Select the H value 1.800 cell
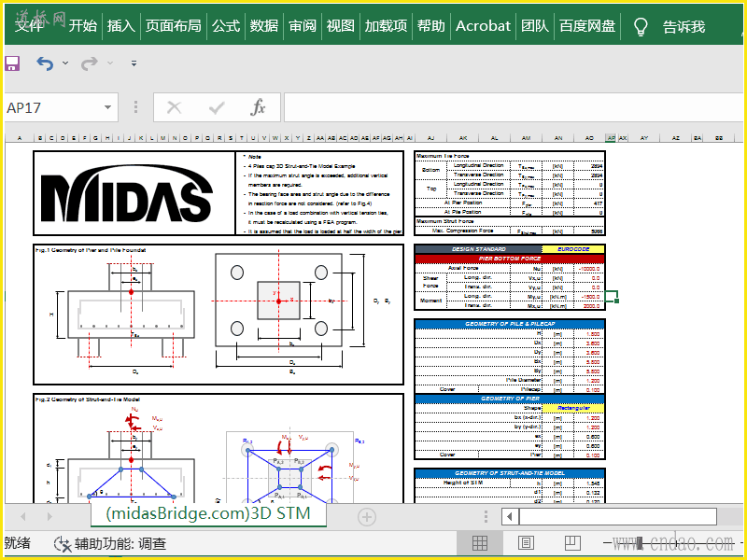747x560 pixels. 589,334
